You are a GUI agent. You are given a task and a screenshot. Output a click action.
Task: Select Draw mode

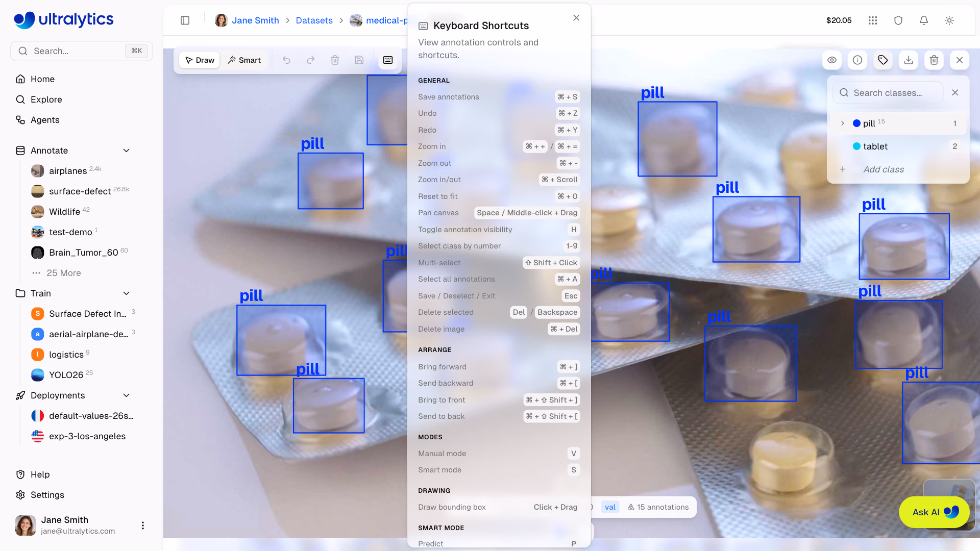click(x=200, y=60)
